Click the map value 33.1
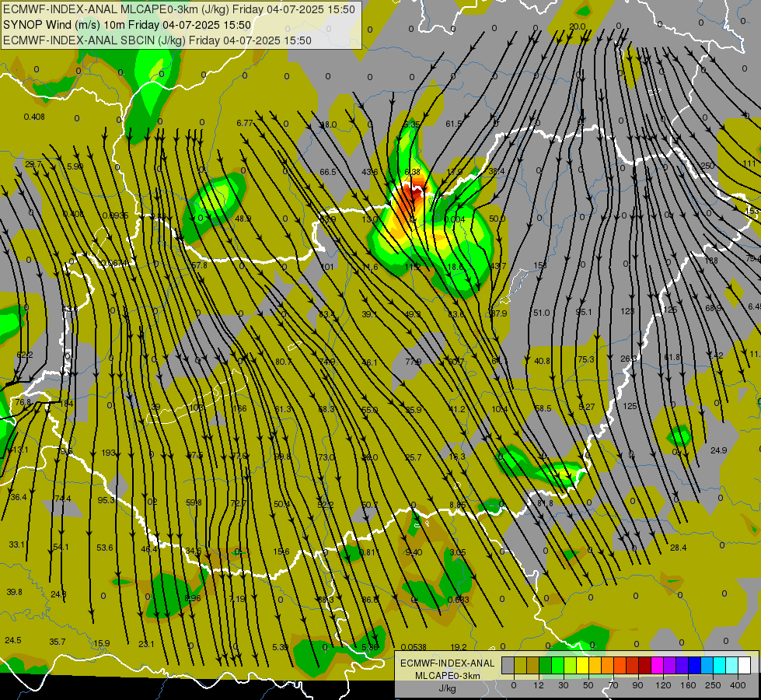Screen dimensions: 761x700 pyautogui.click(x=16, y=545)
